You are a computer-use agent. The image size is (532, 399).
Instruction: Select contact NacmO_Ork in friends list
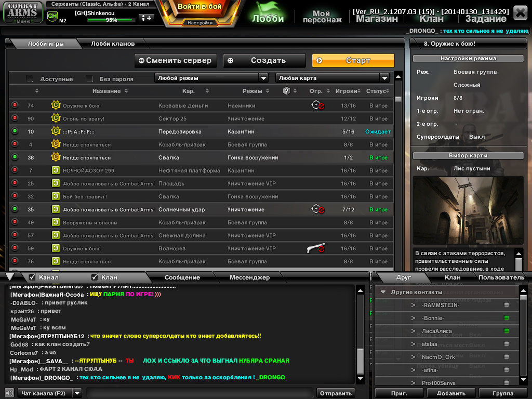(x=447, y=357)
